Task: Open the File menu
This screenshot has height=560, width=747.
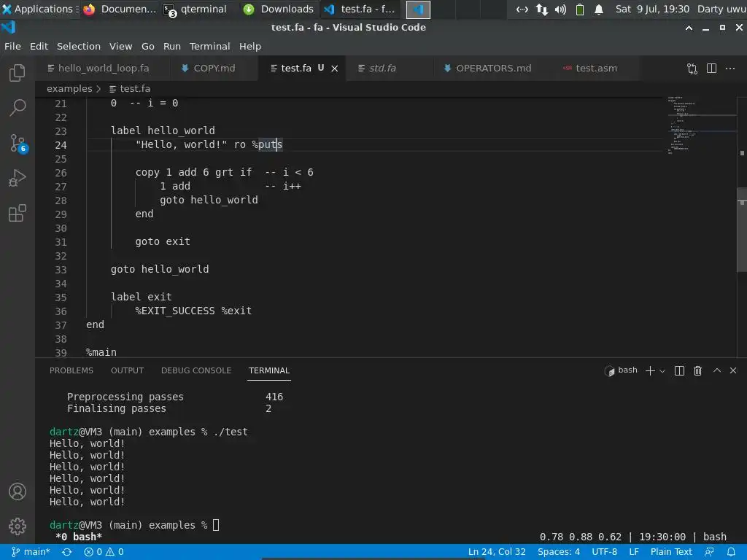Action: [13, 46]
